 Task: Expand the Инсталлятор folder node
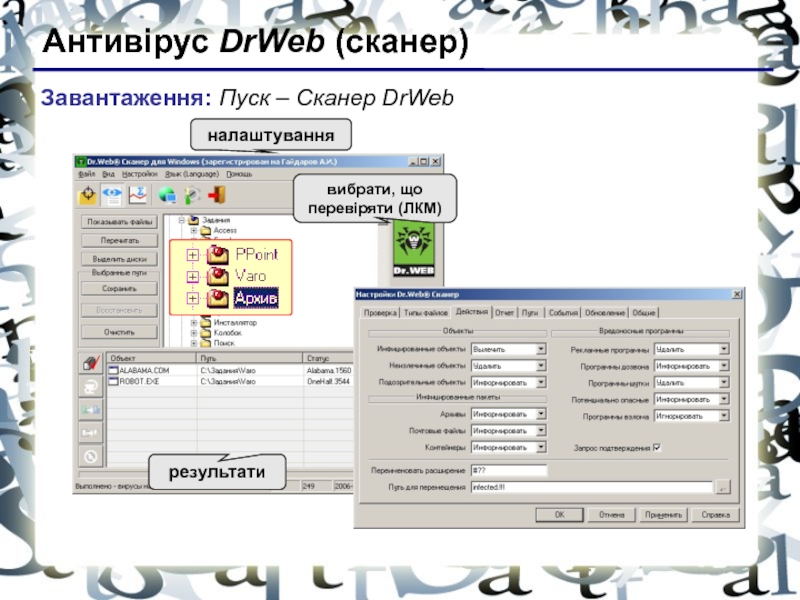(x=194, y=322)
